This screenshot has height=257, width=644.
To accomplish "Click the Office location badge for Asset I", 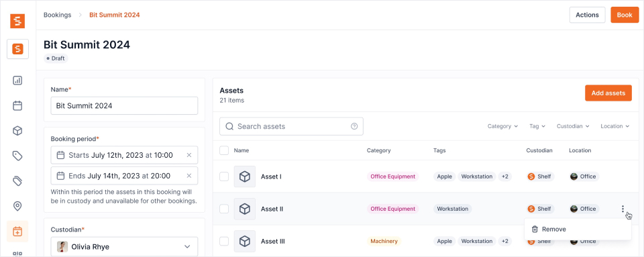I will click(x=584, y=176).
